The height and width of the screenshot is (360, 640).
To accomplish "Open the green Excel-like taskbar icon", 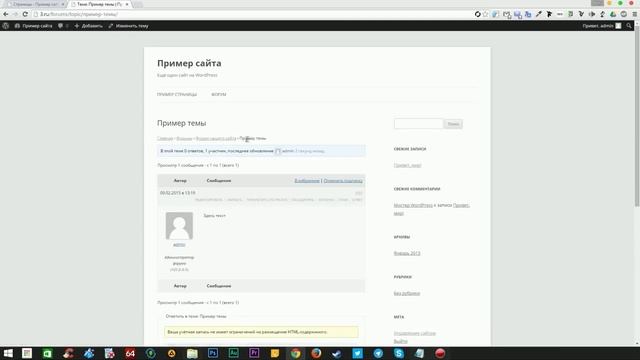I will pos(47,353).
